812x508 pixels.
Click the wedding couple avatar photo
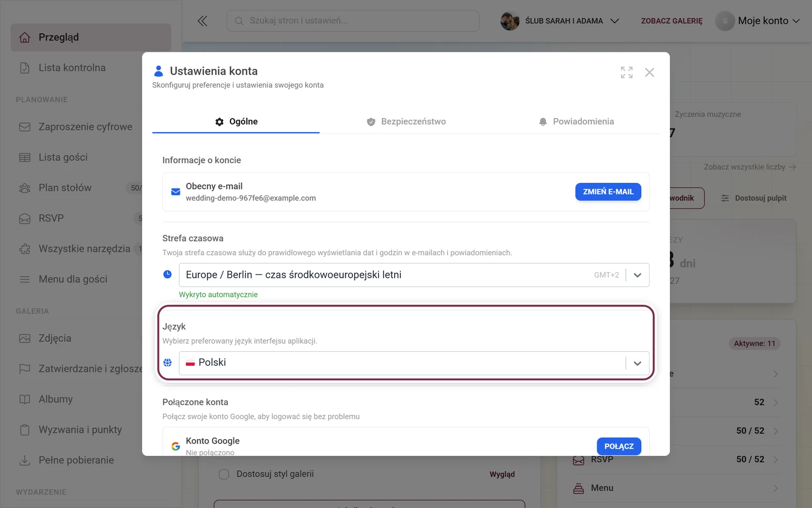[x=510, y=21]
